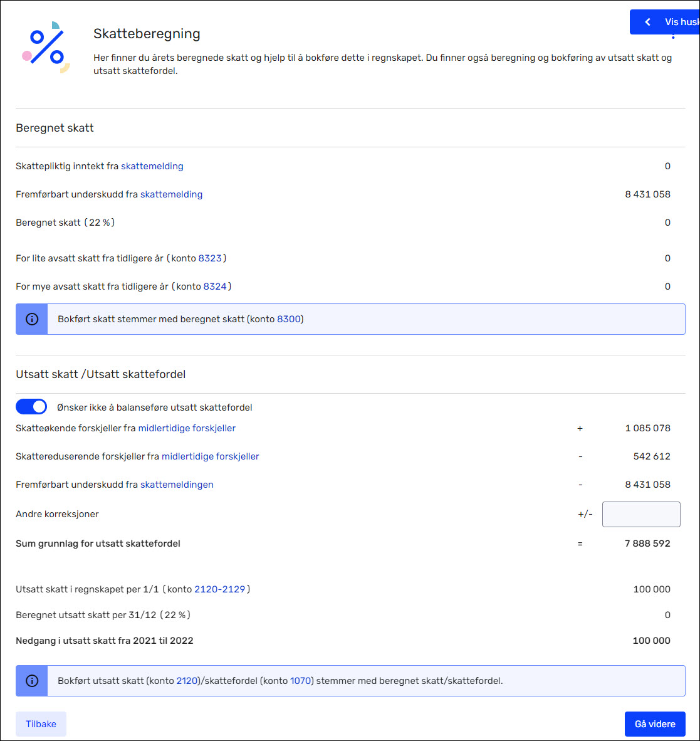Viewport: 700px width, 741px height.
Task: Click the Andre korreksjoner input field
Action: (641, 514)
